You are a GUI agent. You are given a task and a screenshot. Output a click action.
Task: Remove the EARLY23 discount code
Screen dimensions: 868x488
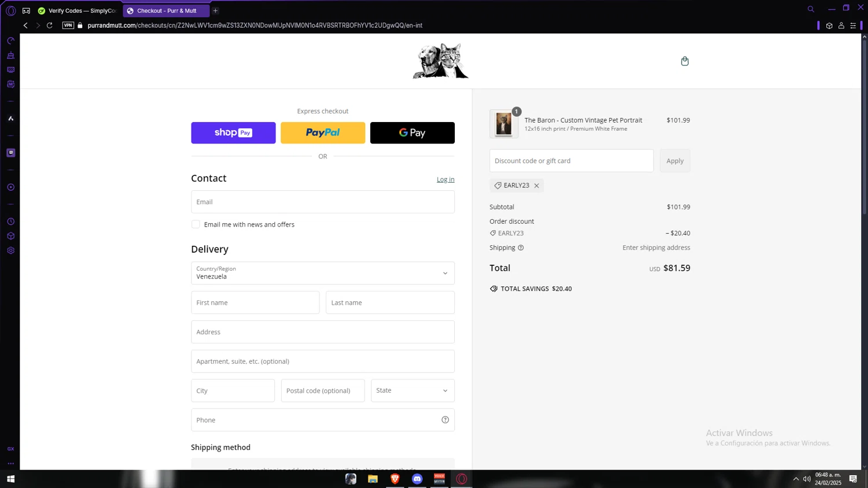(536, 186)
